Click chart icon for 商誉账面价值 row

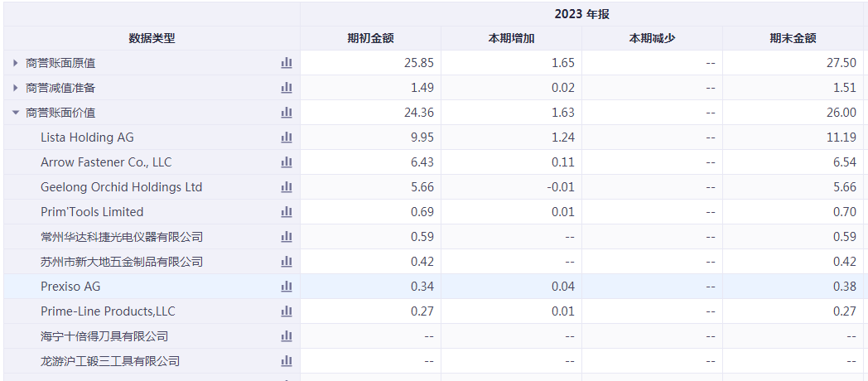click(x=287, y=113)
